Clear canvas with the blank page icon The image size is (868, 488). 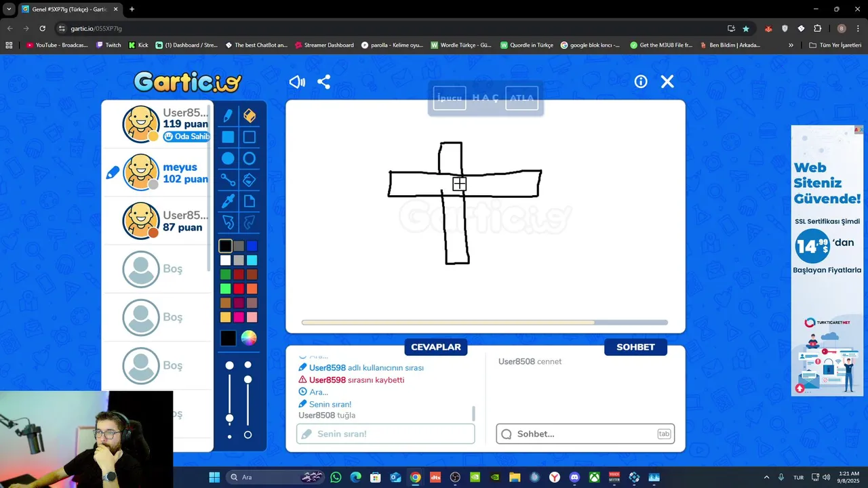click(249, 201)
